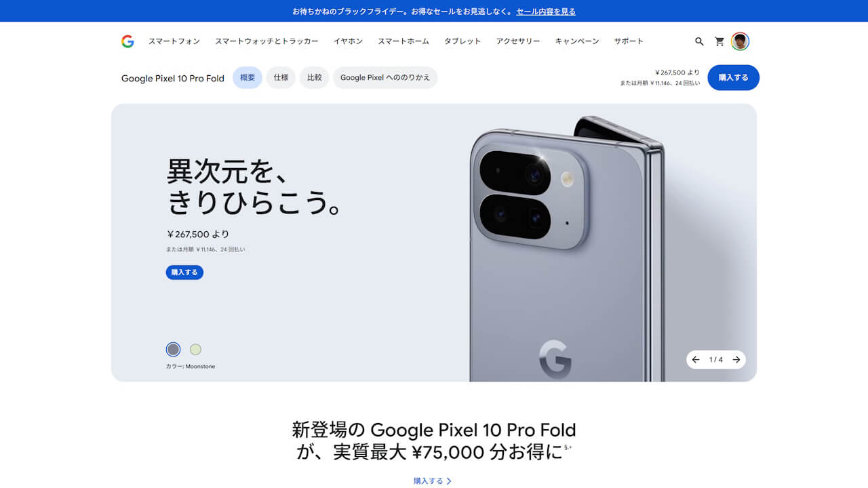Open イヤホン navigation menu
The height and width of the screenshot is (488, 868).
348,41
